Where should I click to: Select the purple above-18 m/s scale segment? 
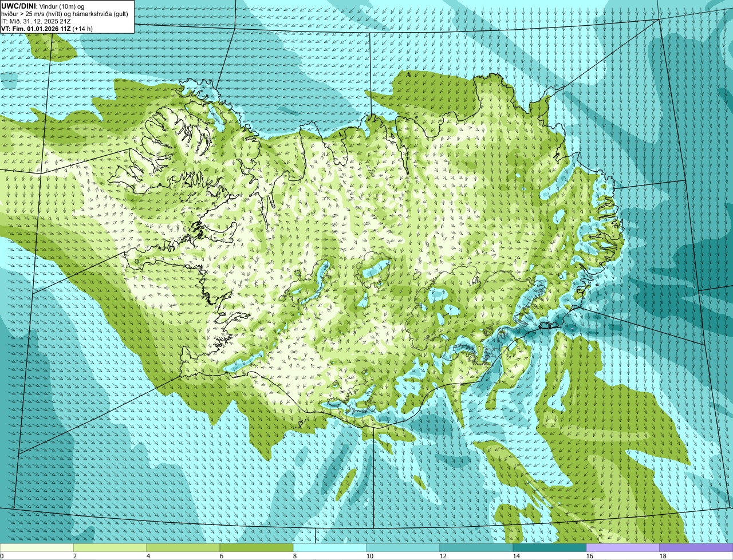pyautogui.click(x=696, y=547)
